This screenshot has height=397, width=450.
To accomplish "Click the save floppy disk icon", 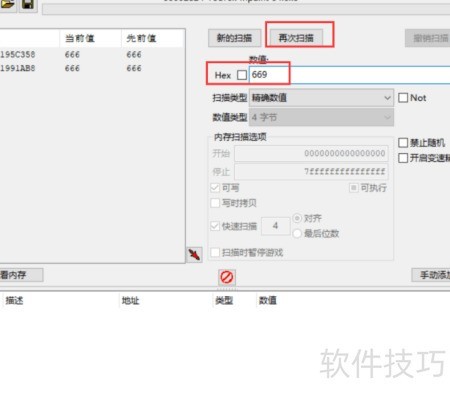I will 28,5.
